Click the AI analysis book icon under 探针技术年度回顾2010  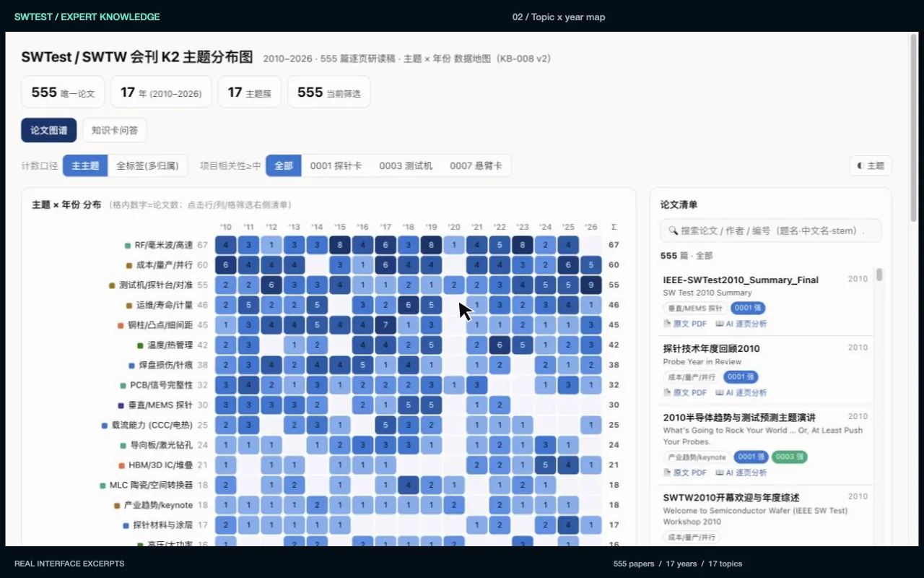point(720,392)
